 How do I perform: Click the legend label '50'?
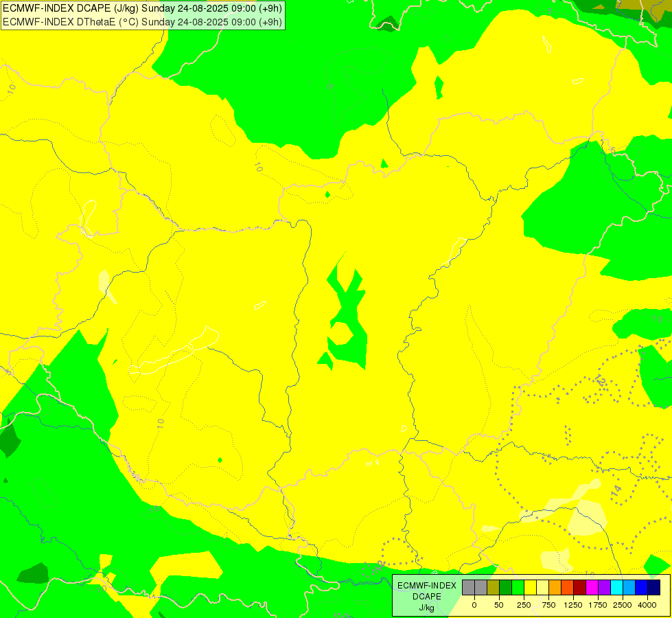(499, 605)
